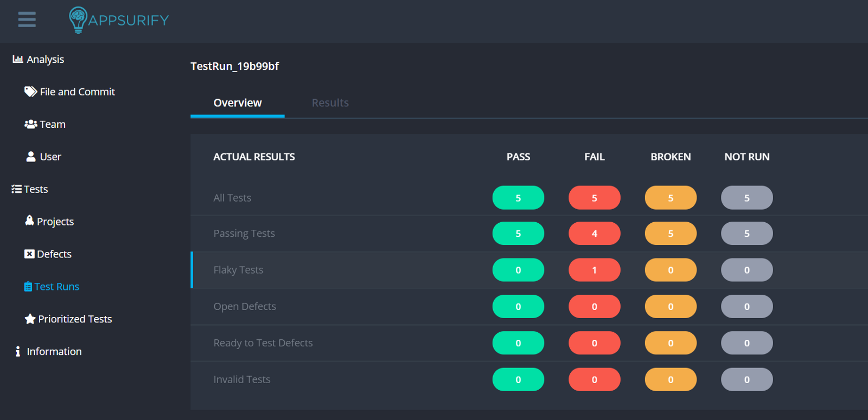The height and width of the screenshot is (420, 868).
Task: Select the Open Defects row label
Action: 245,307
